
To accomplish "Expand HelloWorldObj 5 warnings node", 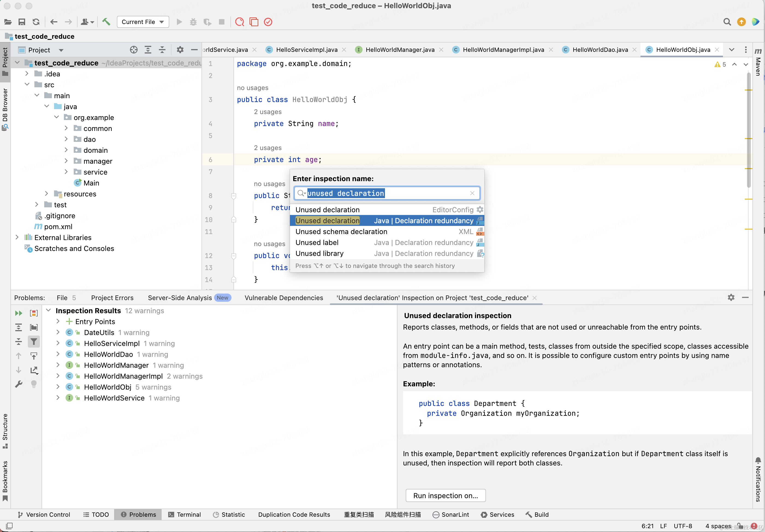I will (58, 387).
